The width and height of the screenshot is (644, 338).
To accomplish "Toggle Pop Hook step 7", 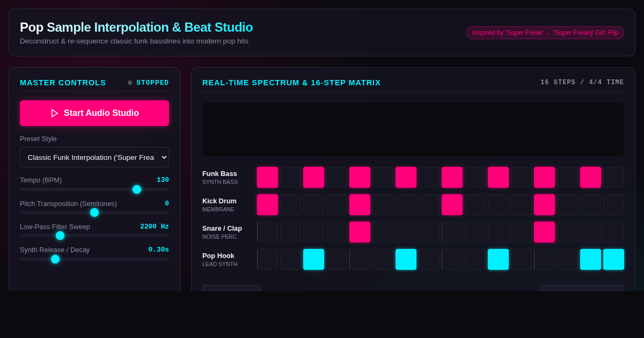I will click(x=406, y=259).
